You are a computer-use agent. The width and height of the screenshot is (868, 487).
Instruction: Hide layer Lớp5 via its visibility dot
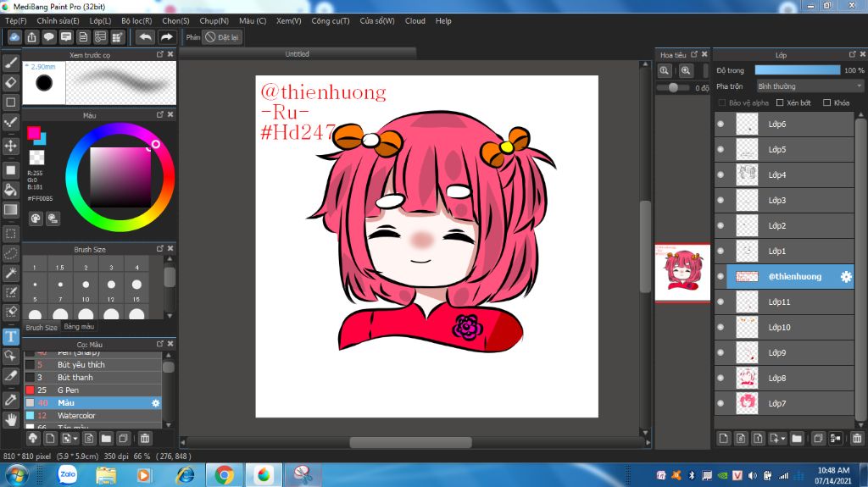point(721,149)
